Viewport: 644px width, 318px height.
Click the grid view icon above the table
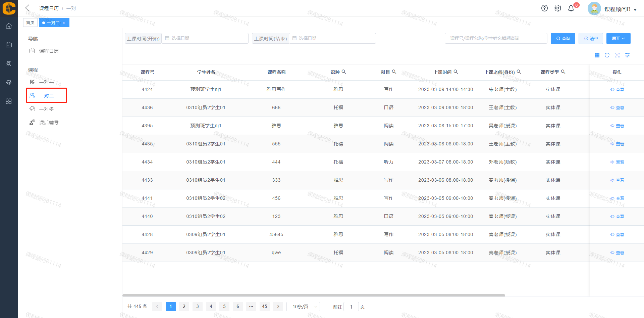pos(597,55)
